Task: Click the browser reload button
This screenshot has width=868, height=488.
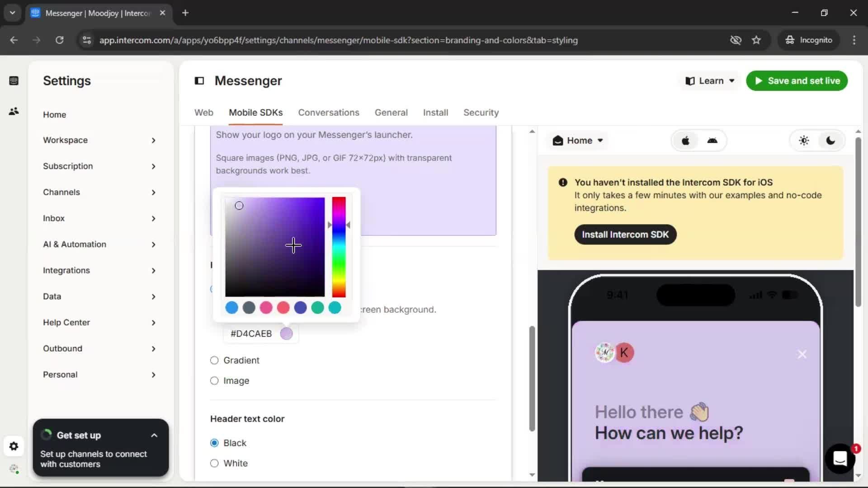Action: [59, 40]
